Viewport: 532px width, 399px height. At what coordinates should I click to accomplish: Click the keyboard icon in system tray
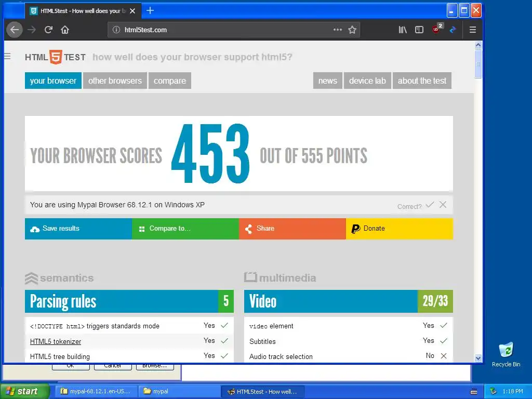pos(474,392)
